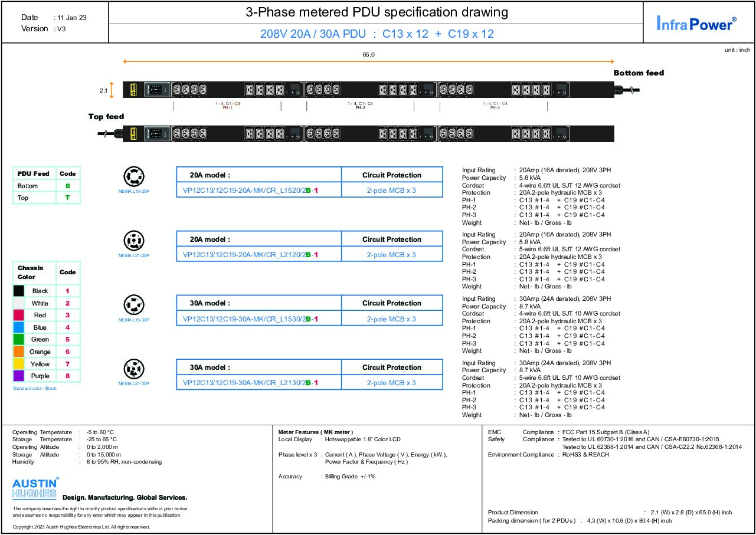Click the green B code in PDU Feed table

[68, 186]
